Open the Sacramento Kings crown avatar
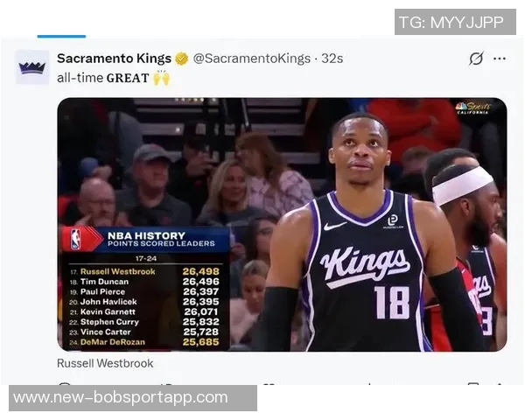 click(x=32, y=67)
